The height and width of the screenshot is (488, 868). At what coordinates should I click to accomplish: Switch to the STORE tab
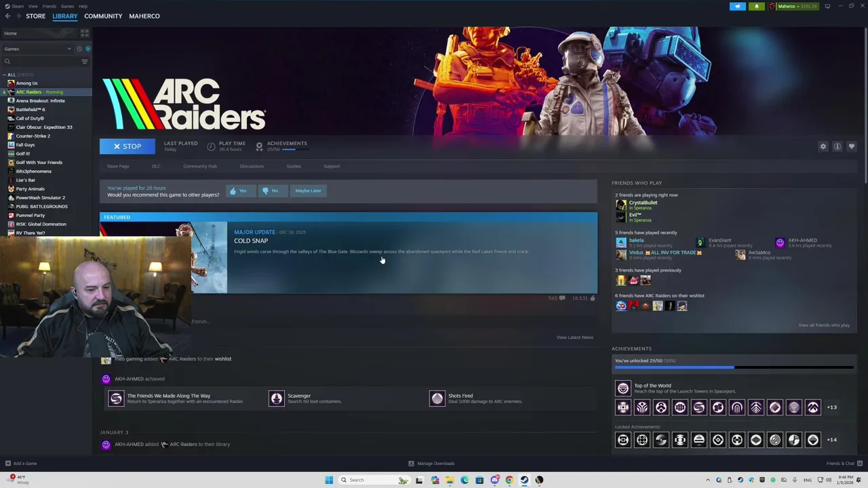point(35,16)
